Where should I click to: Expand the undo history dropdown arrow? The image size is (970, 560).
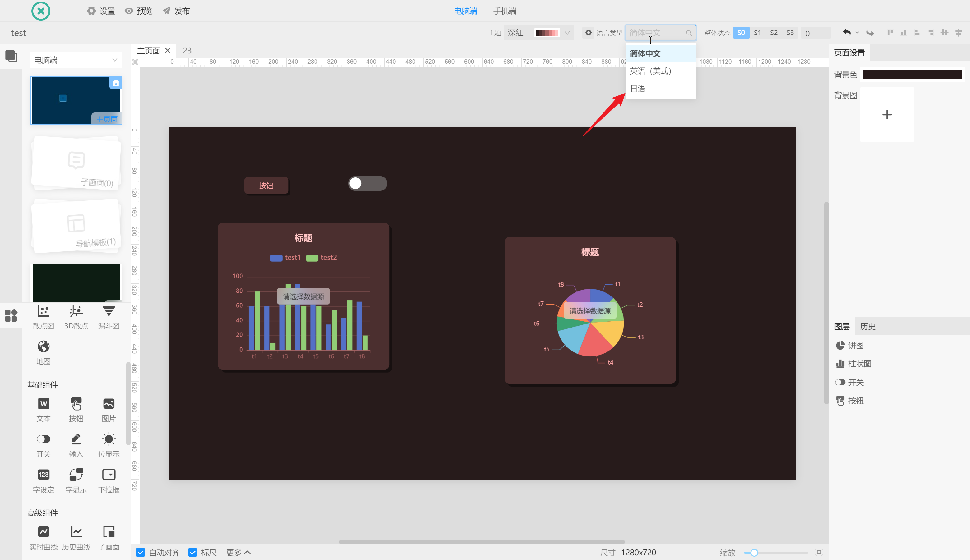click(x=857, y=33)
